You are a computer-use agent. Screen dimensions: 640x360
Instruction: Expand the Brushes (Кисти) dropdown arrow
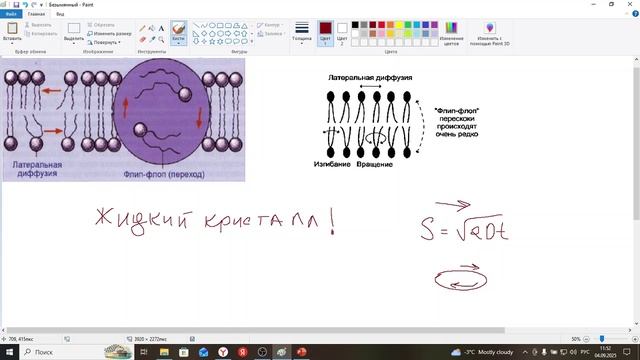point(178,43)
